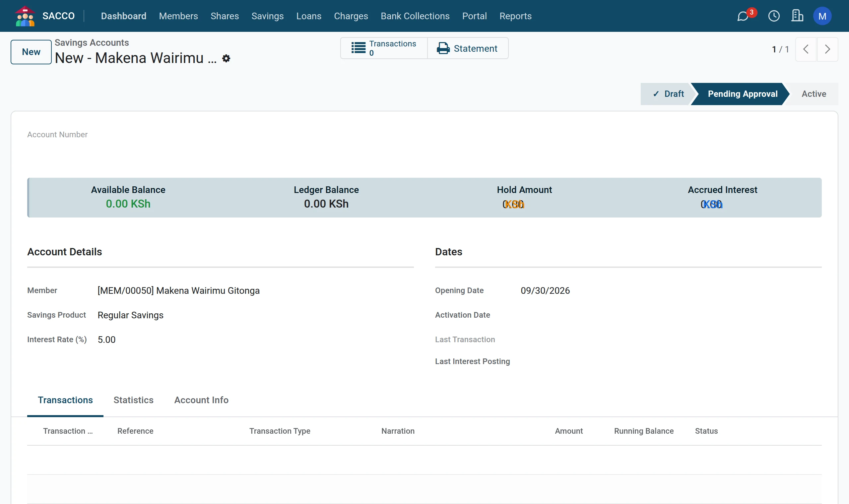The image size is (849, 504).
Task: Open the Shares menu
Action: pos(225,16)
